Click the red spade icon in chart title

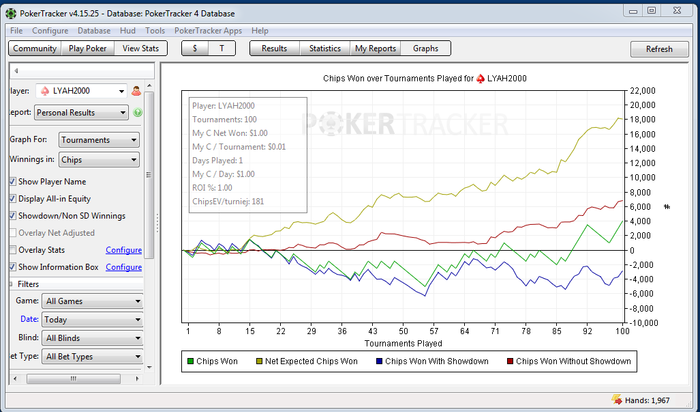pyautogui.click(x=480, y=79)
